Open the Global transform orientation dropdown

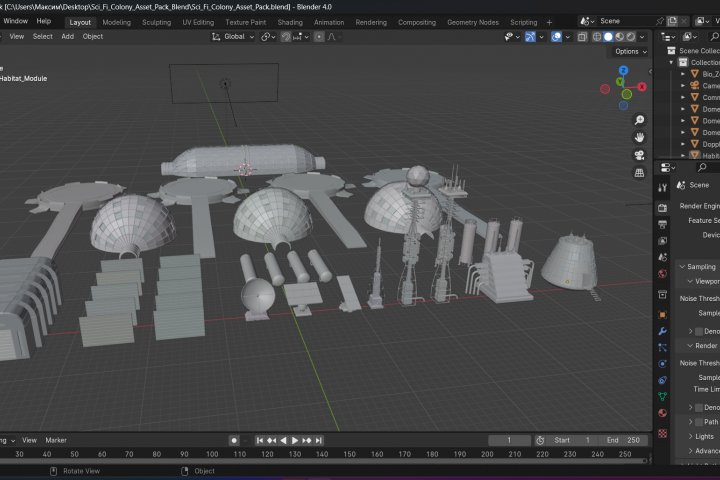click(233, 37)
